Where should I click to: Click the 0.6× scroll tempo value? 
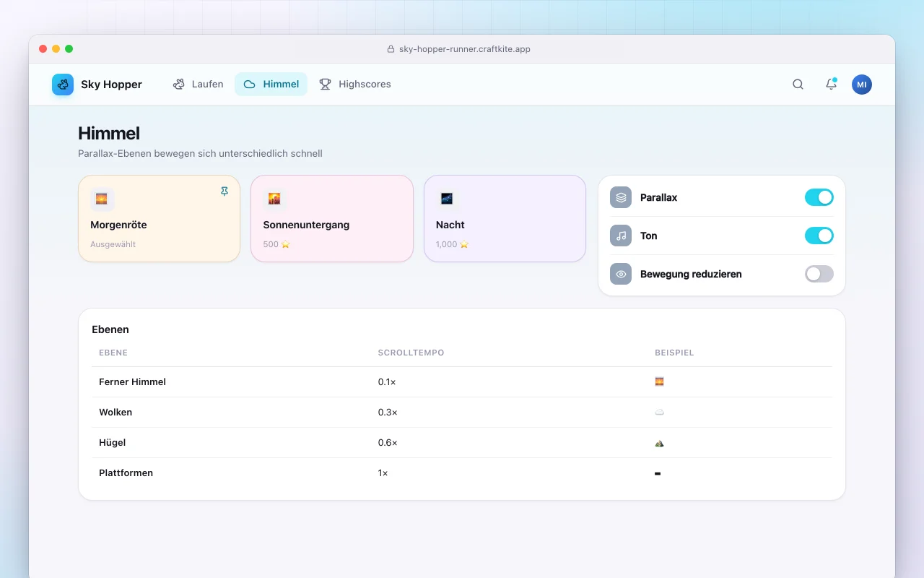pos(388,442)
